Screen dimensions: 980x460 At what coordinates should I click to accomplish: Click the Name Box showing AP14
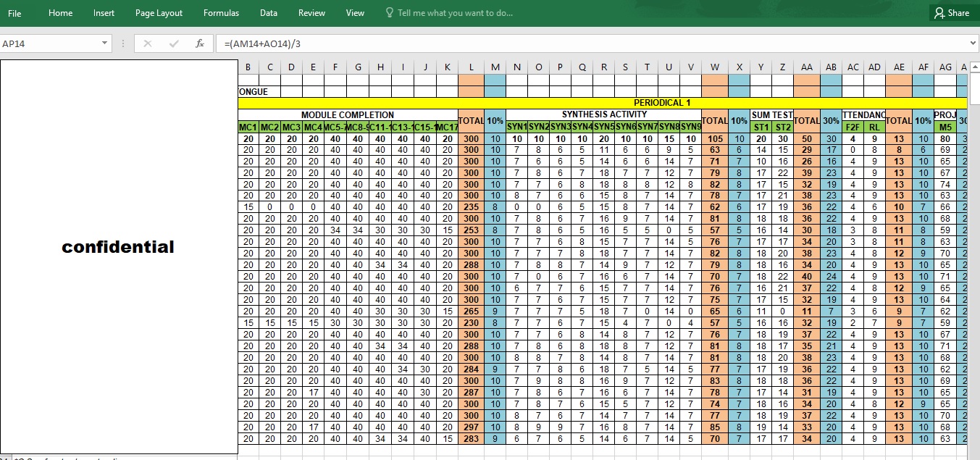click(x=49, y=43)
